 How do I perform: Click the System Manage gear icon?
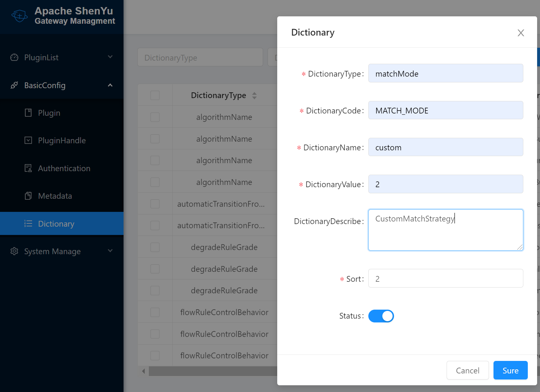tap(14, 251)
